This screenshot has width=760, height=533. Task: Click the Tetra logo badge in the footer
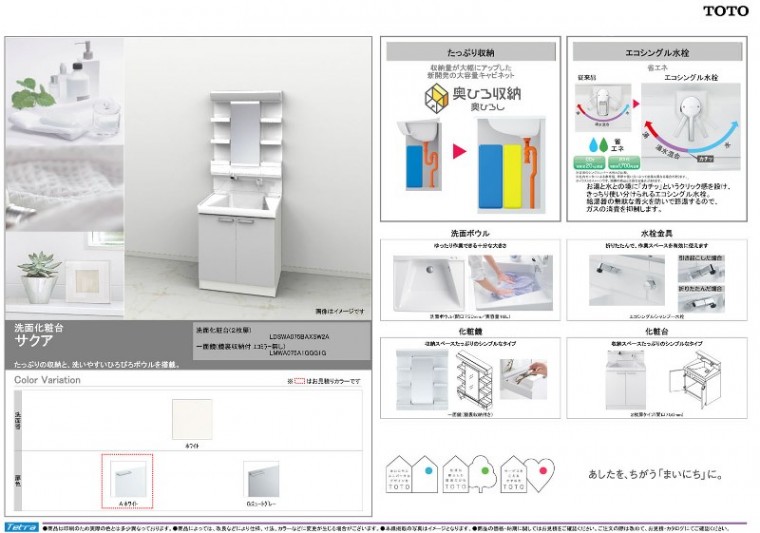(x=21, y=527)
